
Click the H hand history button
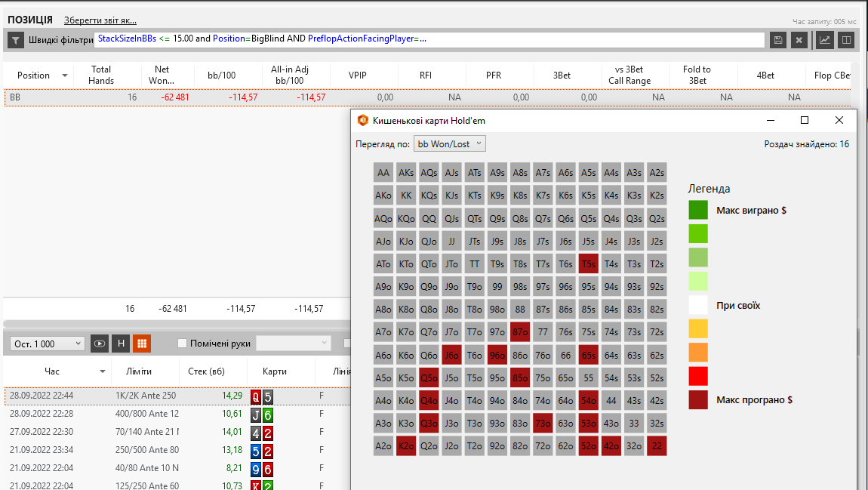click(x=121, y=344)
